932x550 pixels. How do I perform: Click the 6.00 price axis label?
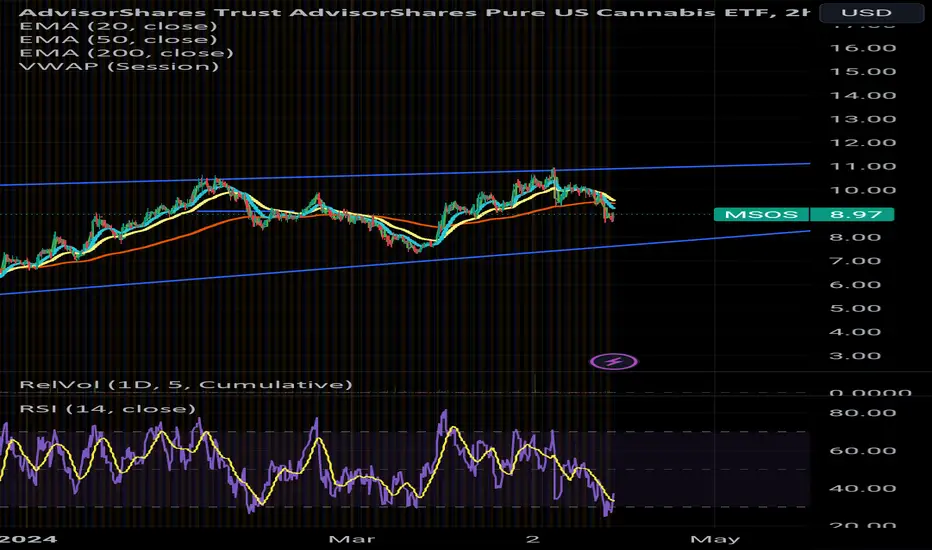point(855,285)
